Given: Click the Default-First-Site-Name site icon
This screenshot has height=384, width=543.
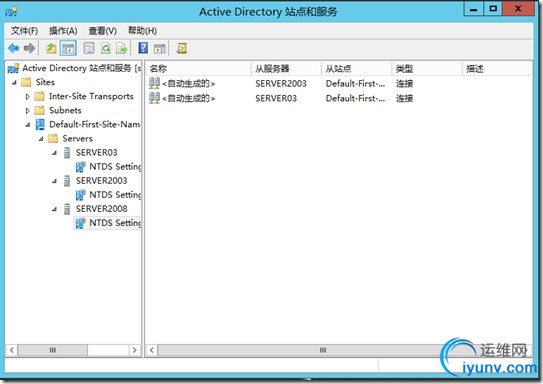Looking at the screenshot, I should pyautogui.click(x=40, y=124).
